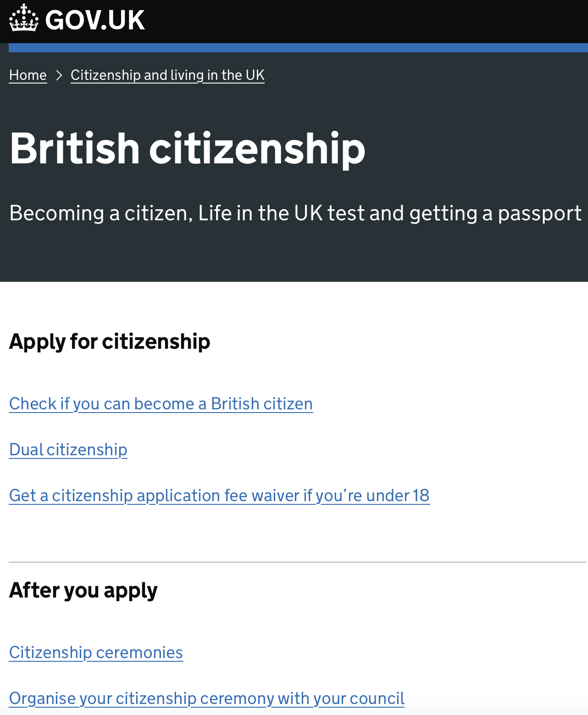Click the GOV.UK logotype text
588x715 pixels.
[x=95, y=20]
